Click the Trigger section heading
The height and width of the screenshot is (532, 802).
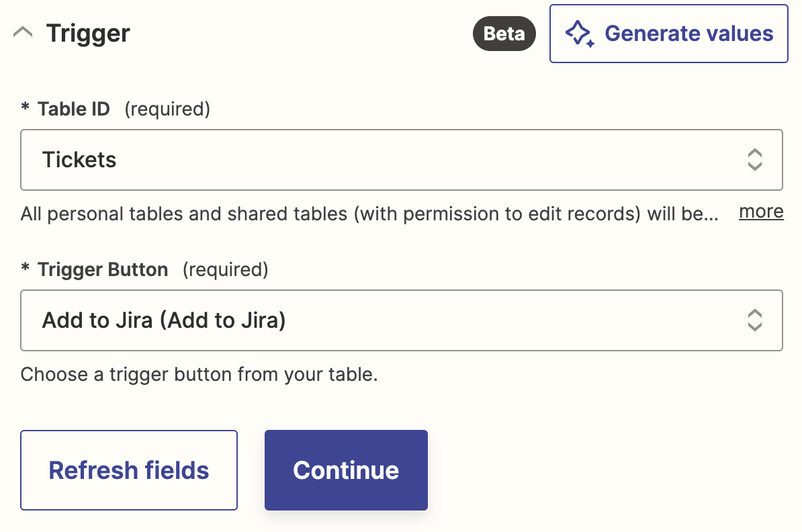tap(88, 34)
